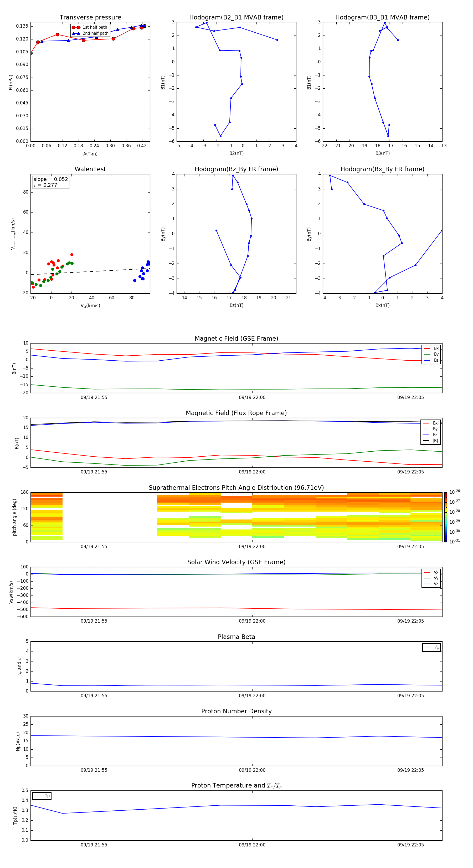Click the 'Plasma Beta' title
This screenshot has width=473, height=868.
coord(236,637)
